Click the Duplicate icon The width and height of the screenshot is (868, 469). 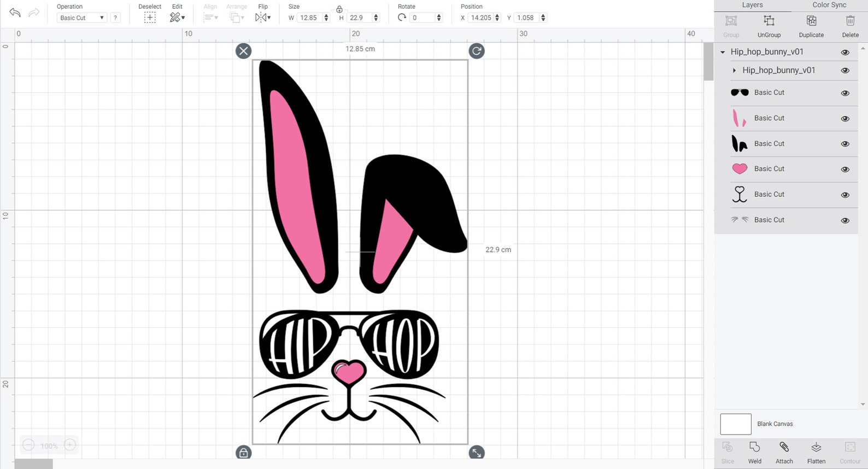pyautogui.click(x=811, y=21)
